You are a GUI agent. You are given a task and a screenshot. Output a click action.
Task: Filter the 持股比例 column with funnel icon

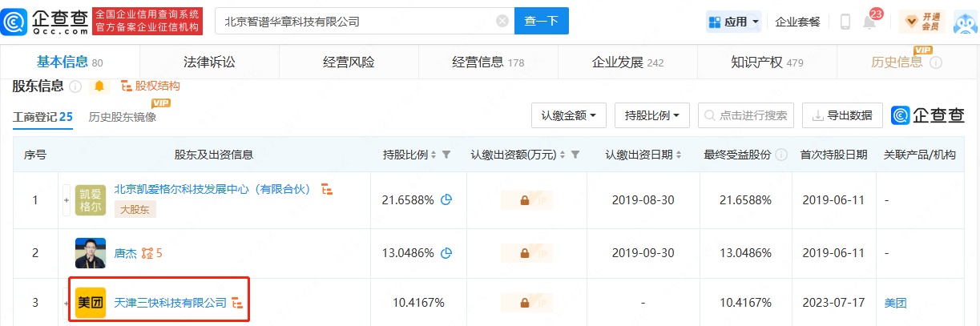pos(446,155)
